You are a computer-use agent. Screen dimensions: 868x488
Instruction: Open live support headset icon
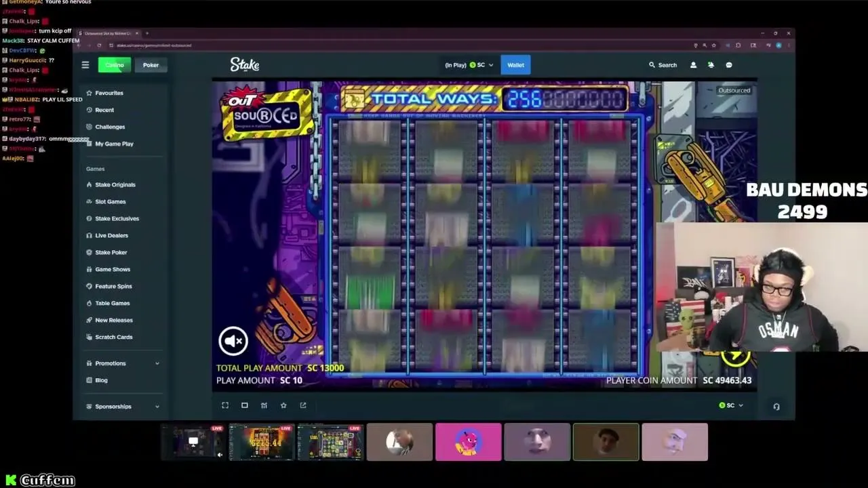coord(776,407)
